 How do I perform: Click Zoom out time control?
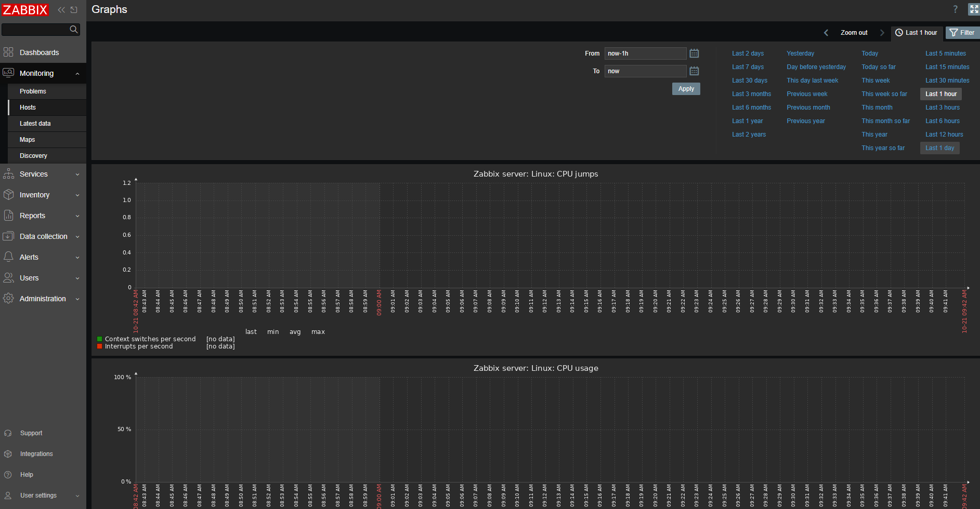coord(854,33)
